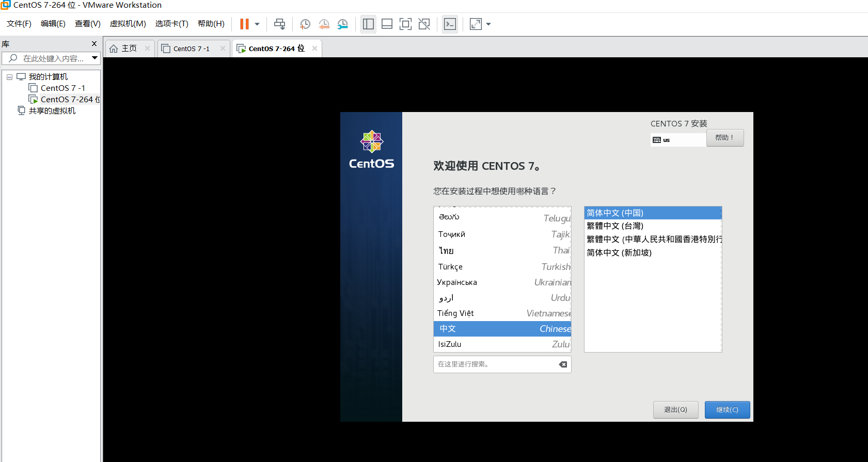The width and height of the screenshot is (868, 462).
Task: Choose 简体中文 (中国) locale
Action: pos(653,213)
